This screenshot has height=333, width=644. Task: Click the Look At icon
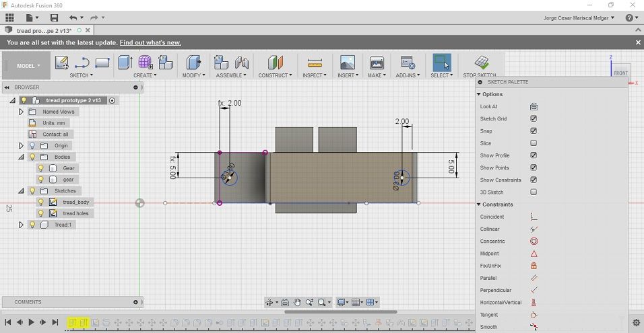[534, 106]
